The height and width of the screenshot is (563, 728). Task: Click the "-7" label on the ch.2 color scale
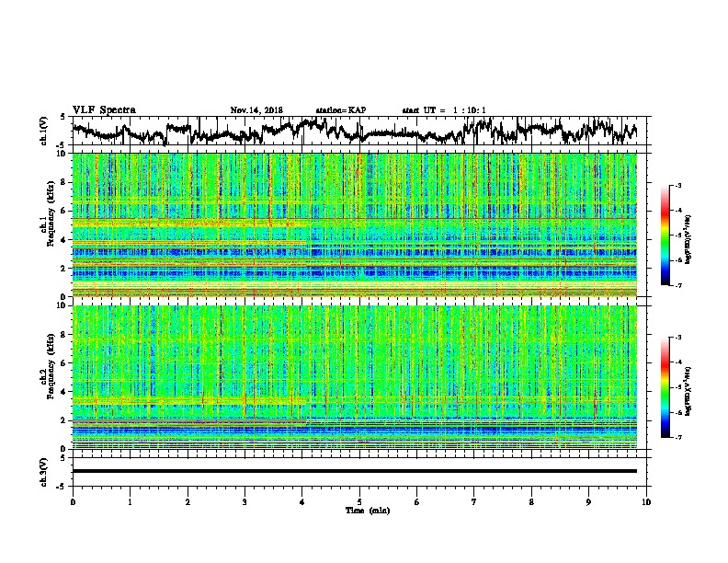(678, 437)
